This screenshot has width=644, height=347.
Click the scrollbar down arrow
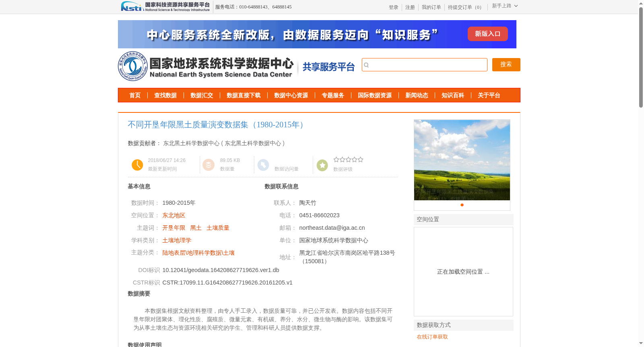coord(641,343)
